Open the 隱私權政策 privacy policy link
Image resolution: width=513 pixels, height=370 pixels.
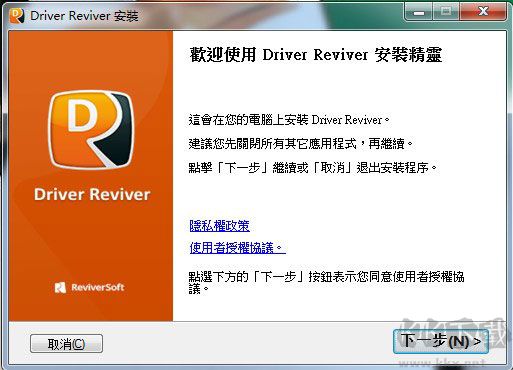(x=219, y=226)
